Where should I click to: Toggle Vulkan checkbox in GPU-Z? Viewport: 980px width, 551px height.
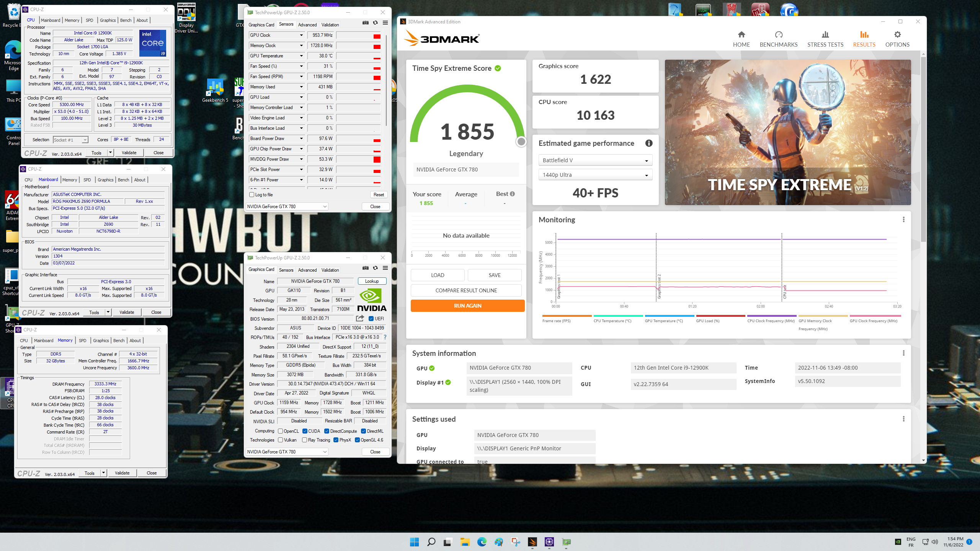[x=280, y=440]
